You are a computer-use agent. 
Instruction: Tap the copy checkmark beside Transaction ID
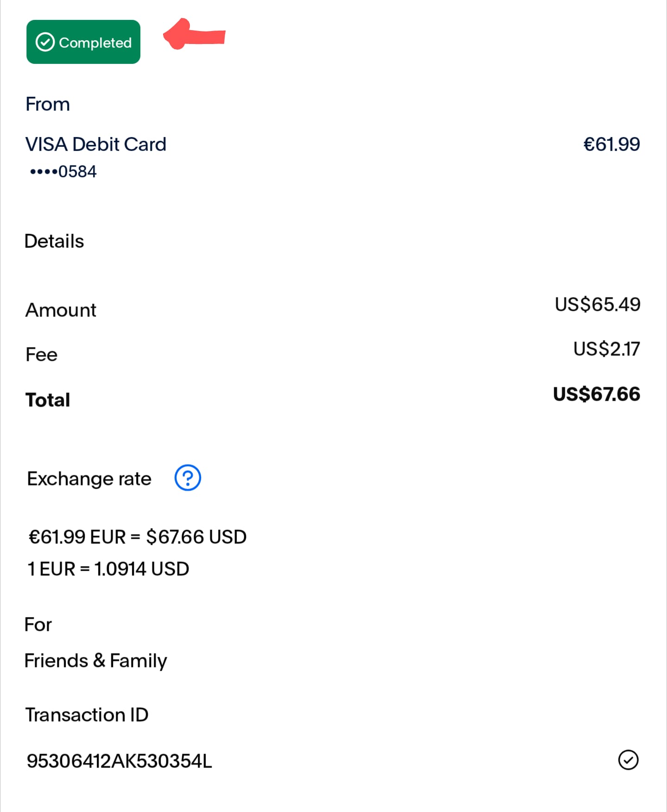pyautogui.click(x=628, y=760)
